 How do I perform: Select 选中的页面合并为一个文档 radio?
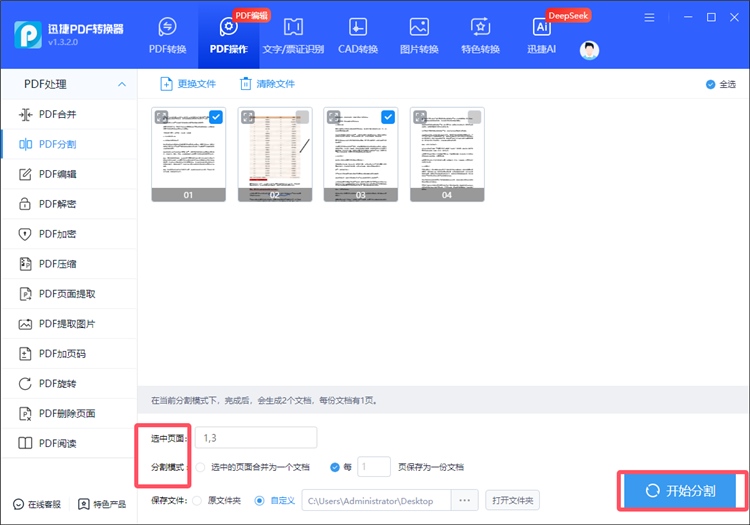coord(200,467)
